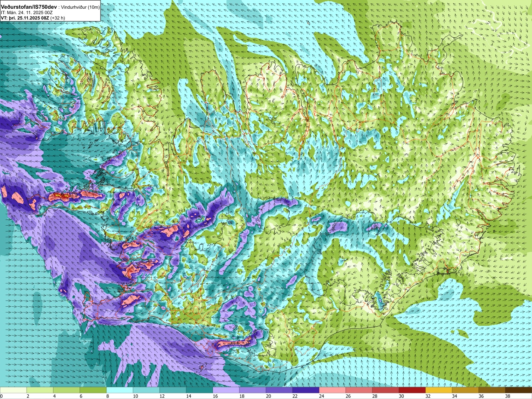Select the olive green 6–8 legend swatch
The image size is (532, 399).
93,391
